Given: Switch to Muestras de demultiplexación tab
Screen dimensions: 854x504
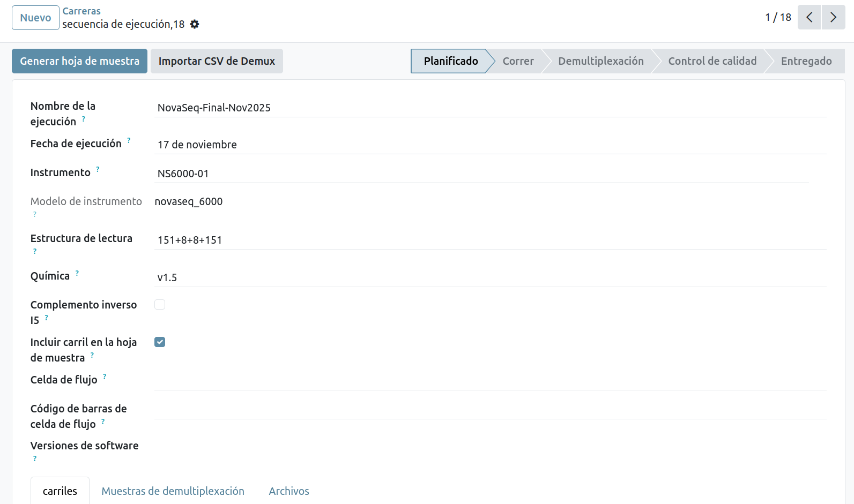Looking at the screenshot, I should [173, 491].
